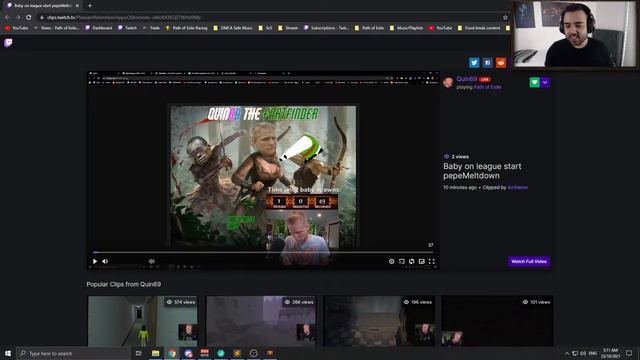Click Quin69 channel avatar
Screen dimensions: 640x360
click(x=449, y=82)
